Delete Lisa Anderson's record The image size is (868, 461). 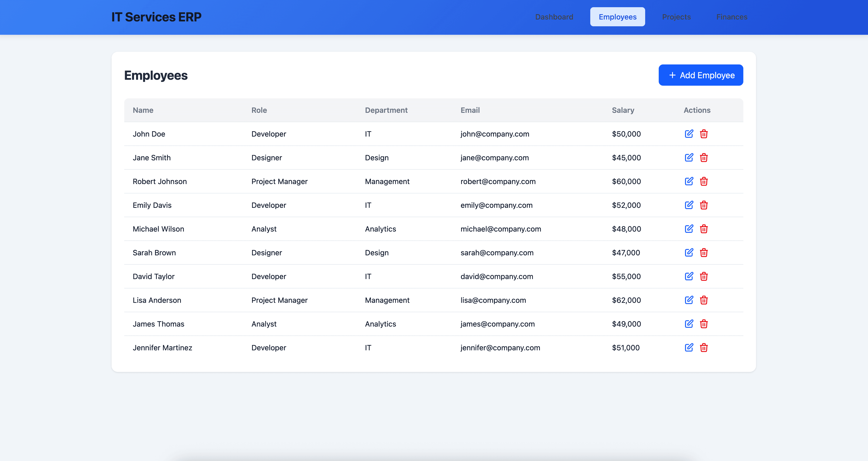coord(704,300)
